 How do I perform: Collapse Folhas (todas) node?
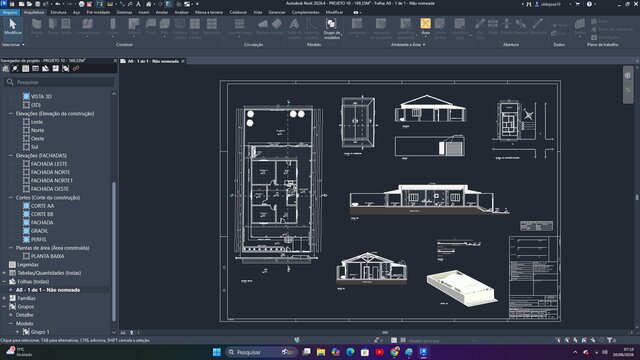(4, 281)
